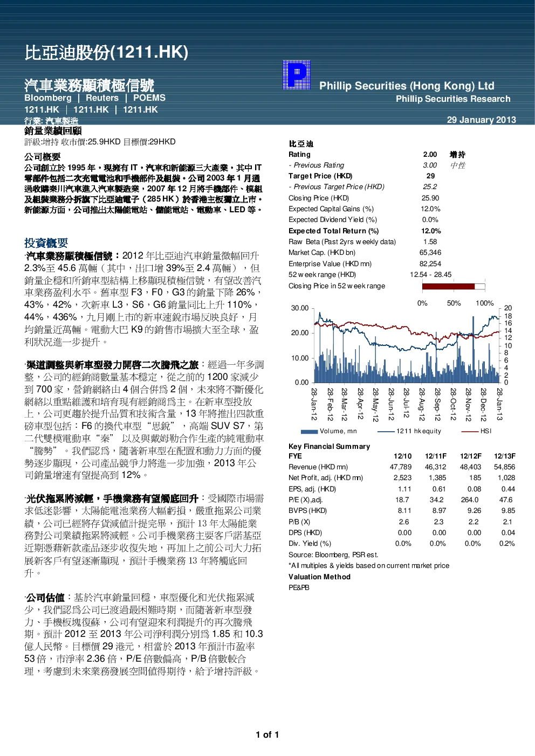
Task: Click the blue 投資概要 heading
Action: click(46, 243)
